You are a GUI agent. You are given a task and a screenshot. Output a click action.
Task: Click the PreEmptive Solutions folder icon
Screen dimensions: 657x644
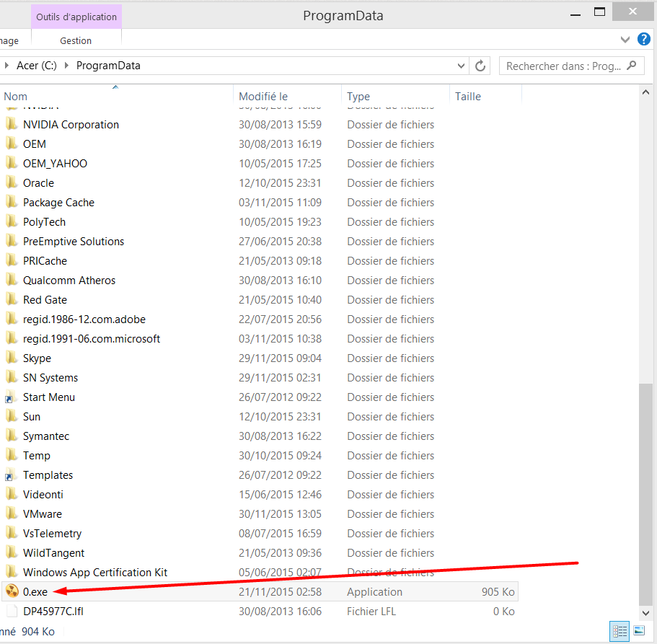pyautogui.click(x=12, y=241)
